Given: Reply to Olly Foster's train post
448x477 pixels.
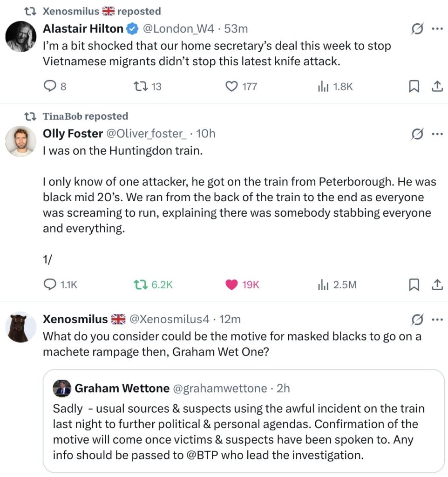Looking at the screenshot, I should 50,284.
